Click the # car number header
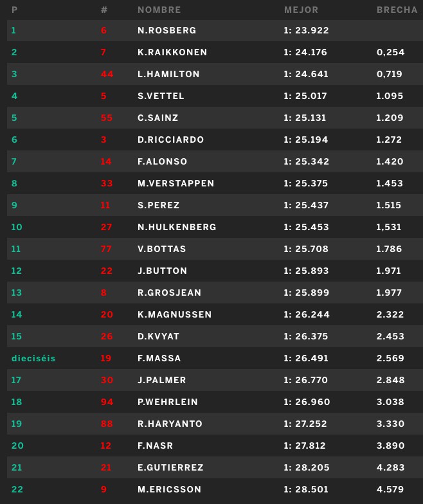Screen dimensions: 423x504 (104, 10)
